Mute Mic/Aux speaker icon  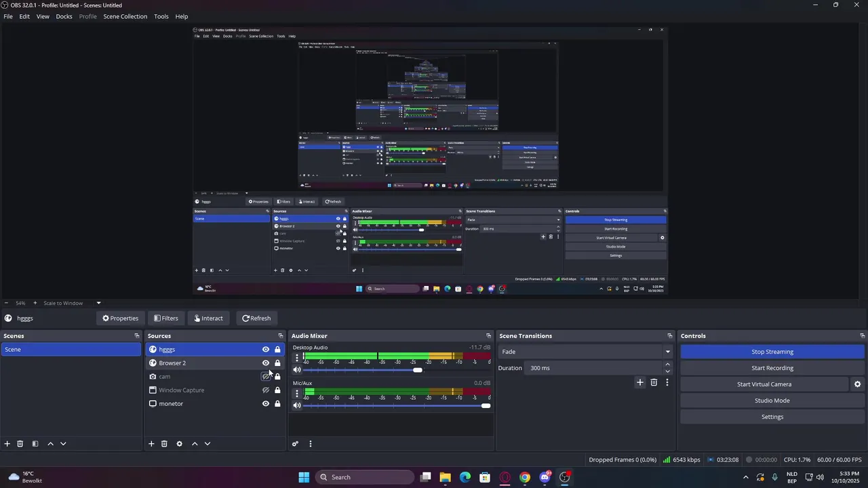[297, 405]
